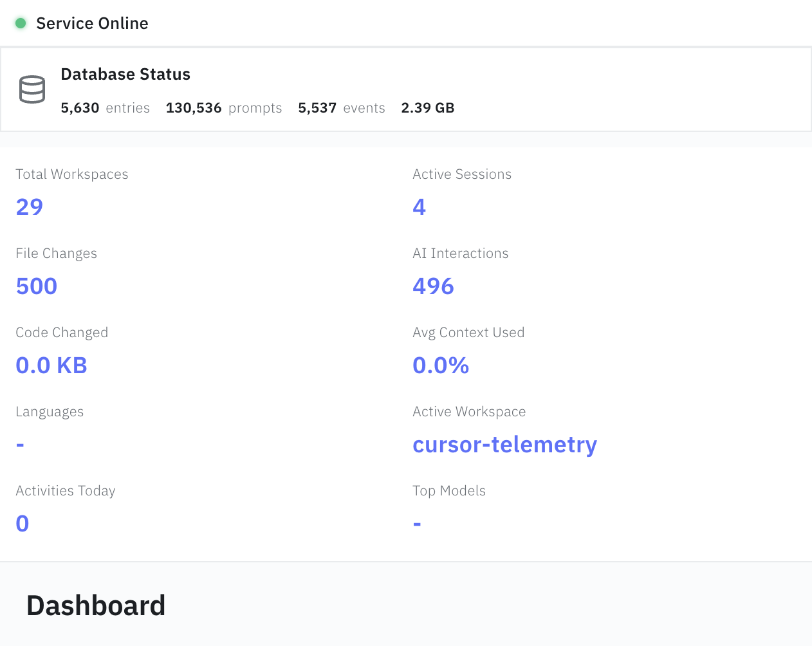The height and width of the screenshot is (646, 812).
Task: Select the Activities Today count
Action: pos(23,523)
